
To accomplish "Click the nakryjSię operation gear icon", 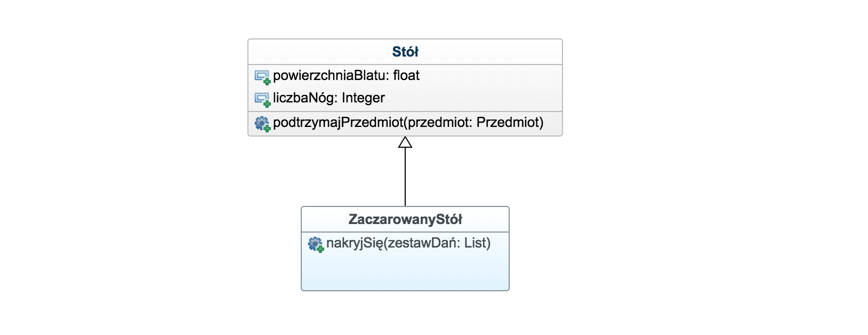I will 316,244.
